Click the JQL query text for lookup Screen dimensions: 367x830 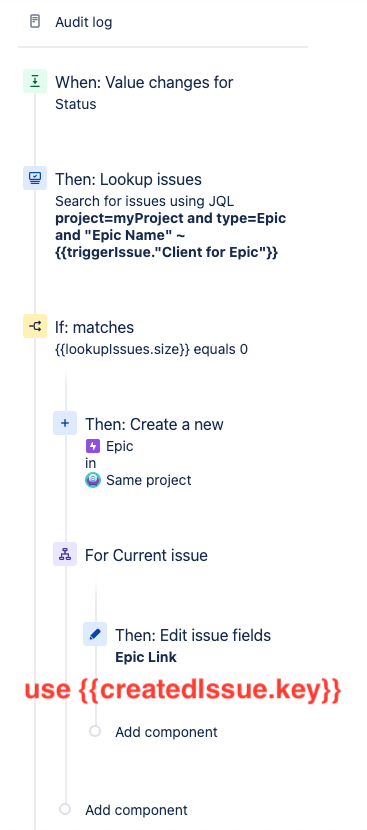(x=171, y=235)
